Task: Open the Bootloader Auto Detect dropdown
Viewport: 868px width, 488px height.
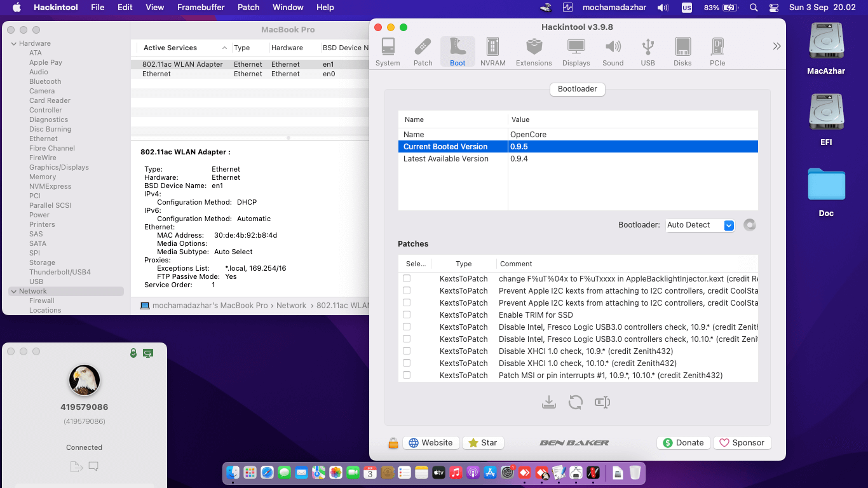Action: [700, 225]
